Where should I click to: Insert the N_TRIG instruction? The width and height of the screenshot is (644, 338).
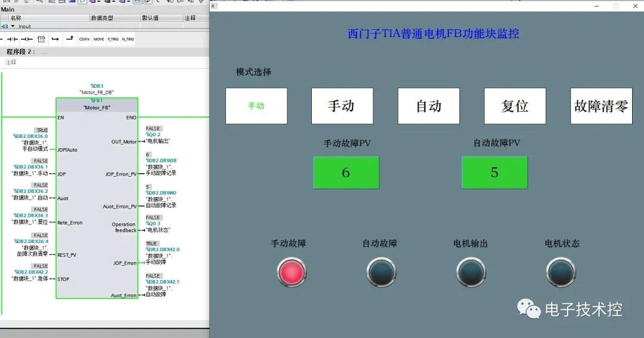click(x=128, y=39)
